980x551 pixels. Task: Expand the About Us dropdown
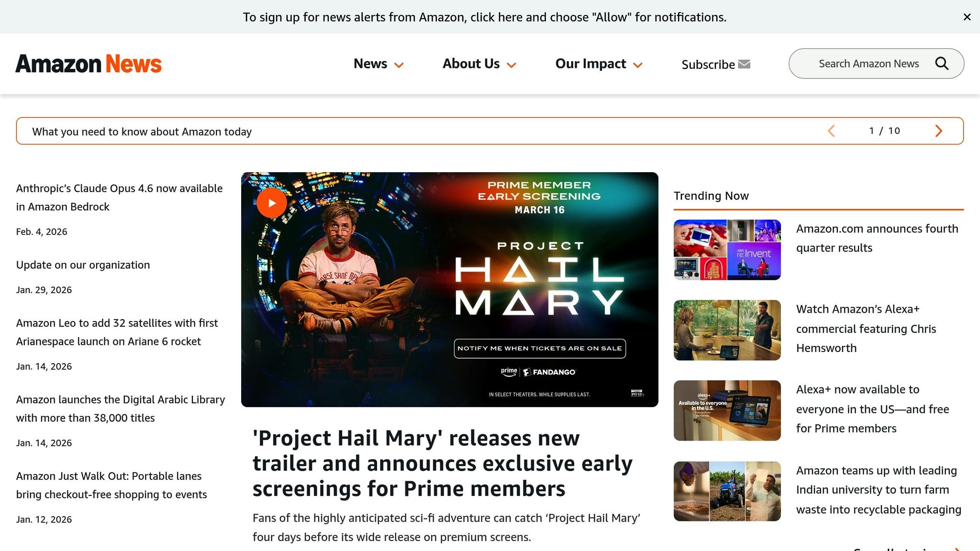click(479, 64)
